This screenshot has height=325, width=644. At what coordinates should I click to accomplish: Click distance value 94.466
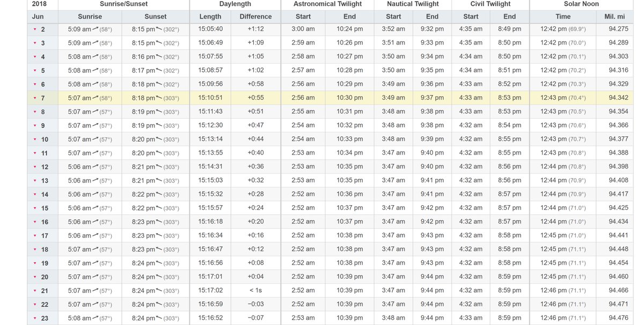click(618, 291)
